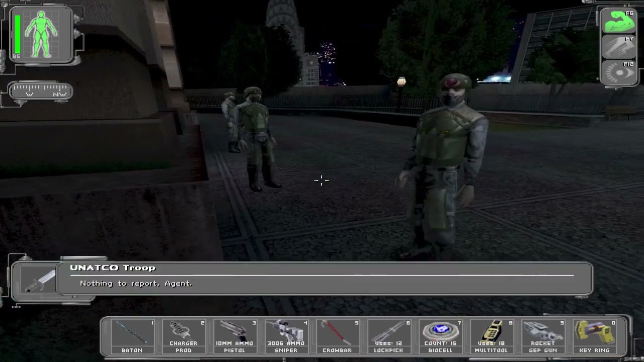Image resolution: width=644 pixels, height=362 pixels.
Task: Select the Key Ring in slot 0
Action: (x=594, y=336)
